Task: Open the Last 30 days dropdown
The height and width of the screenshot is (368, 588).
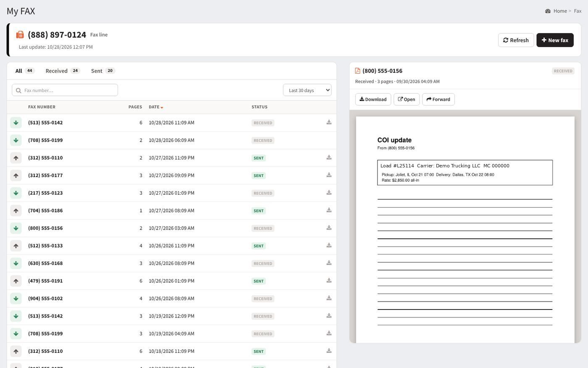Action: [x=307, y=90]
